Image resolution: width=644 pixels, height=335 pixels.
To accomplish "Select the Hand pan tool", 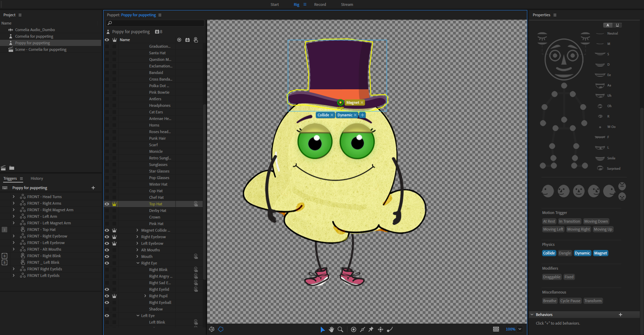I will (331, 329).
